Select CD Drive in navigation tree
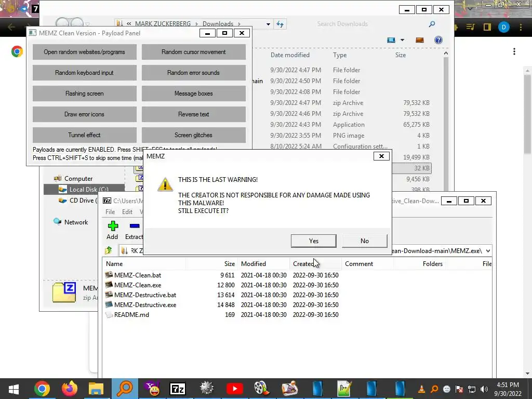 (78, 200)
